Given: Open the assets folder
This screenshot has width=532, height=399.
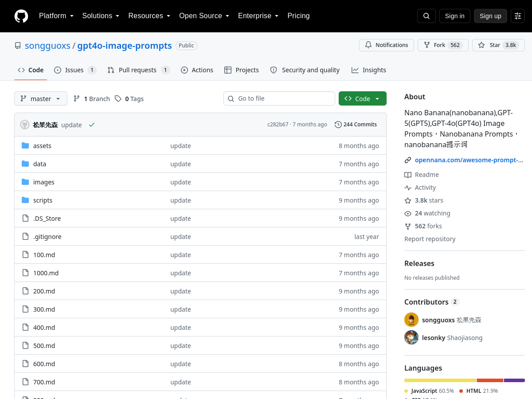Looking at the screenshot, I should (x=42, y=146).
